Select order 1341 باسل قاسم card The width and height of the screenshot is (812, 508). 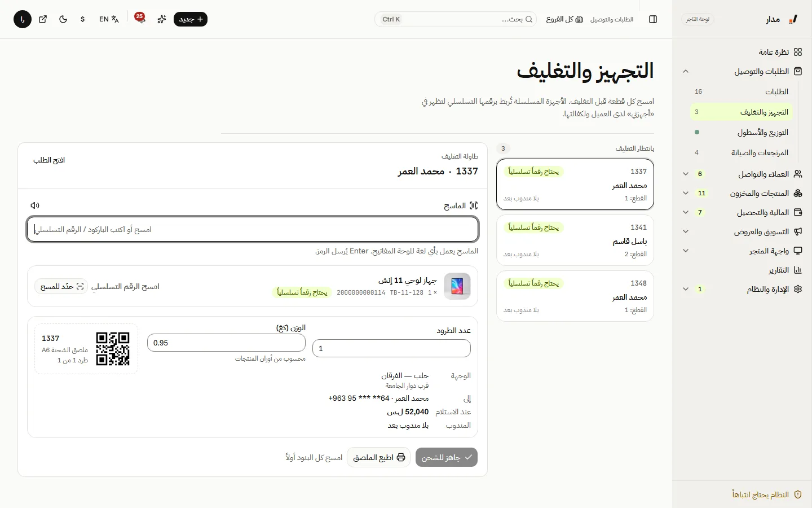(x=575, y=240)
